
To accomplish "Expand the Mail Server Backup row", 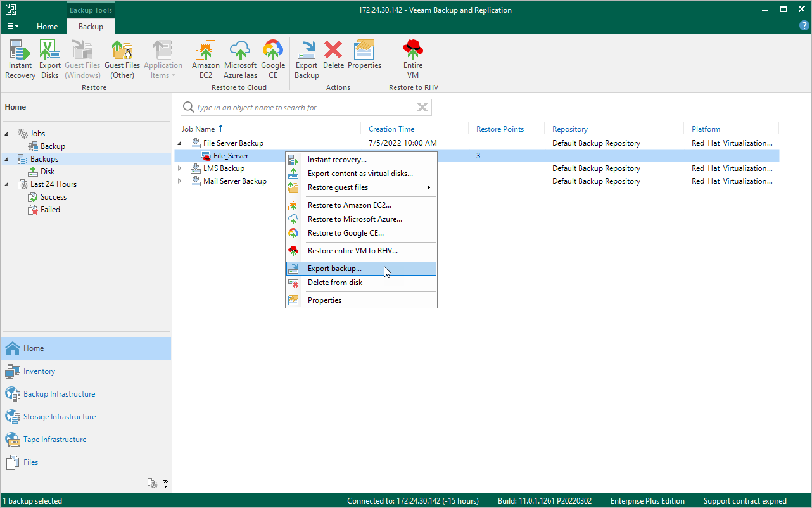I will [x=180, y=181].
